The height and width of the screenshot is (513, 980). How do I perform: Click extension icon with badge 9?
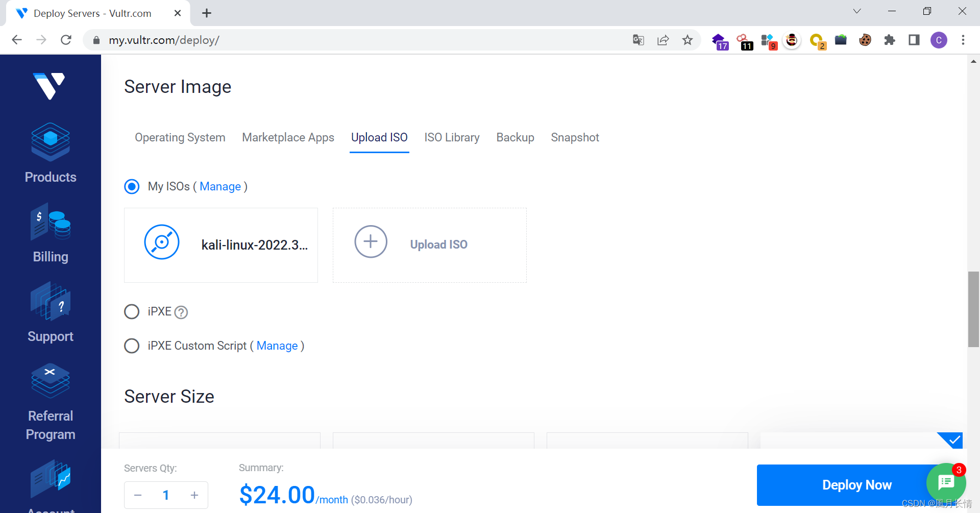point(769,41)
